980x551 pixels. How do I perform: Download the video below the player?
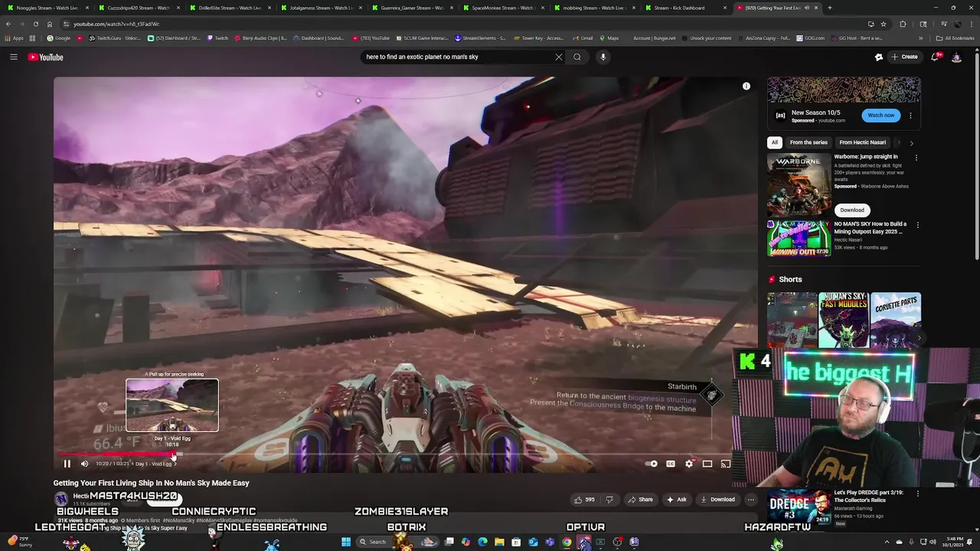tap(717, 500)
